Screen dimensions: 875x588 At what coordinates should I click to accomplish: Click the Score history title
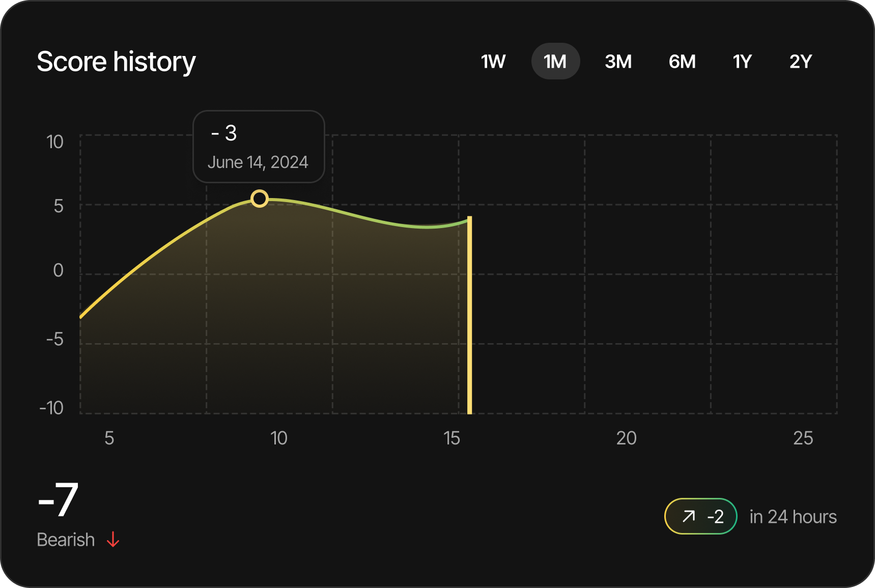117,61
